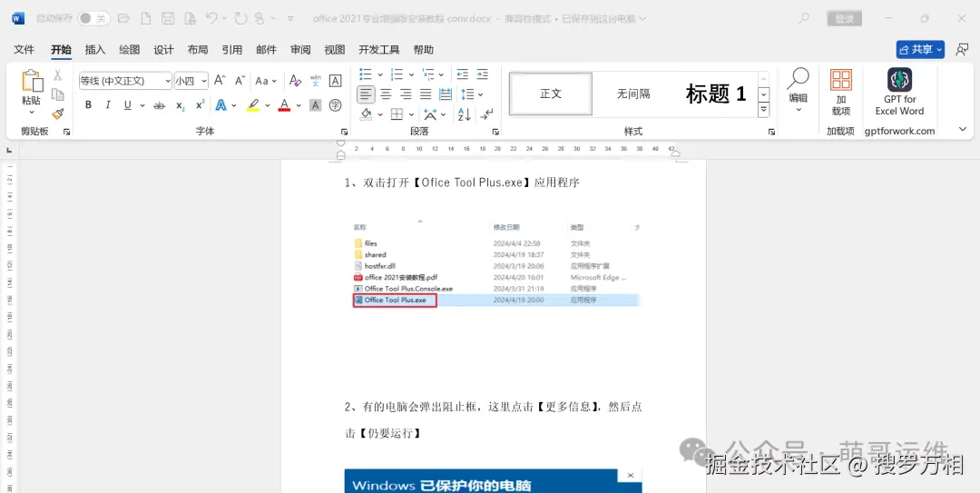
Task: Select the Format Painter brush
Action: (x=57, y=113)
